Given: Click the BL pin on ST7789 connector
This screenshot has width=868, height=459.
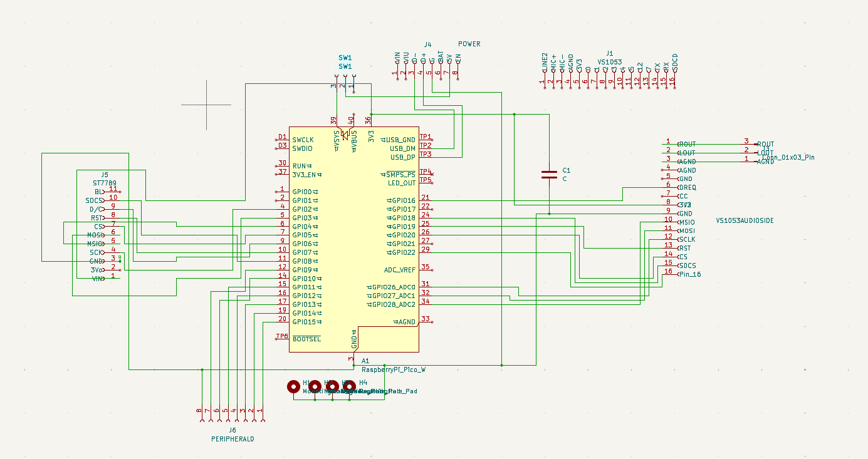Looking at the screenshot, I should point(99,192).
